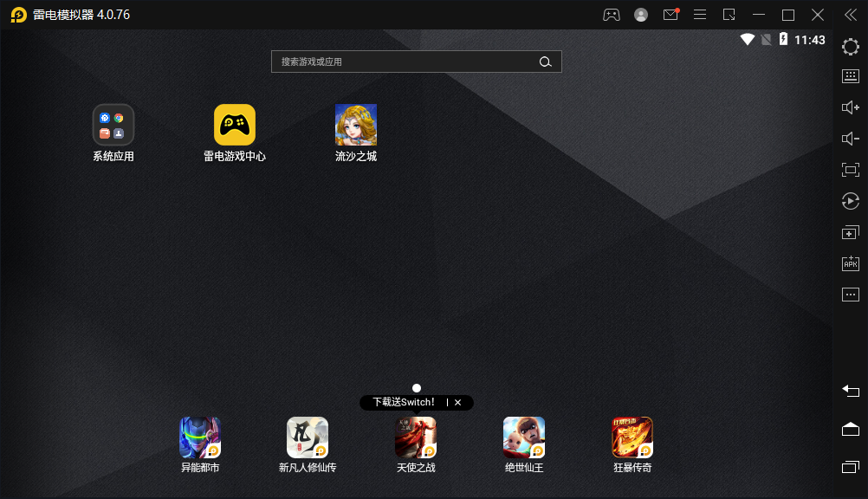This screenshot has width=868, height=499.
Task: Click the no SIM card status icon
Action: pyautogui.click(x=766, y=39)
